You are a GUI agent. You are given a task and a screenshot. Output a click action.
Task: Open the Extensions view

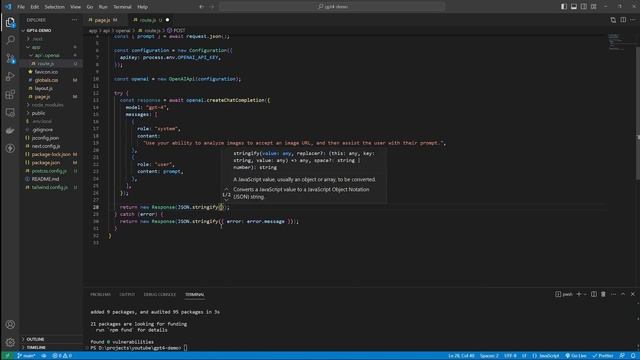point(10,95)
